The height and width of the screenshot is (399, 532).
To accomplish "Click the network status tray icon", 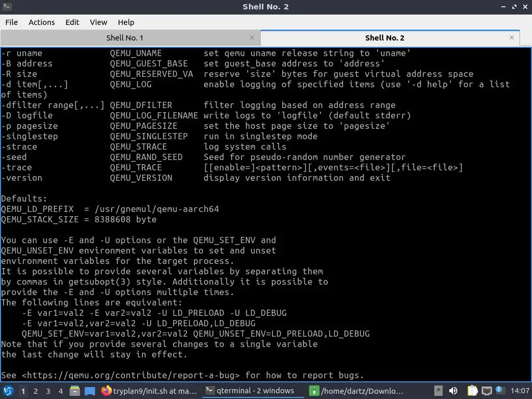I will 486,391.
